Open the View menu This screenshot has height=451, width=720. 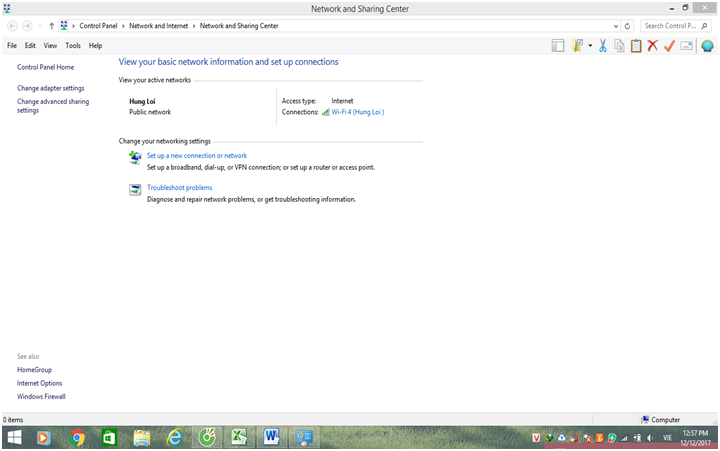pyautogui.click(x=50, y=46)
